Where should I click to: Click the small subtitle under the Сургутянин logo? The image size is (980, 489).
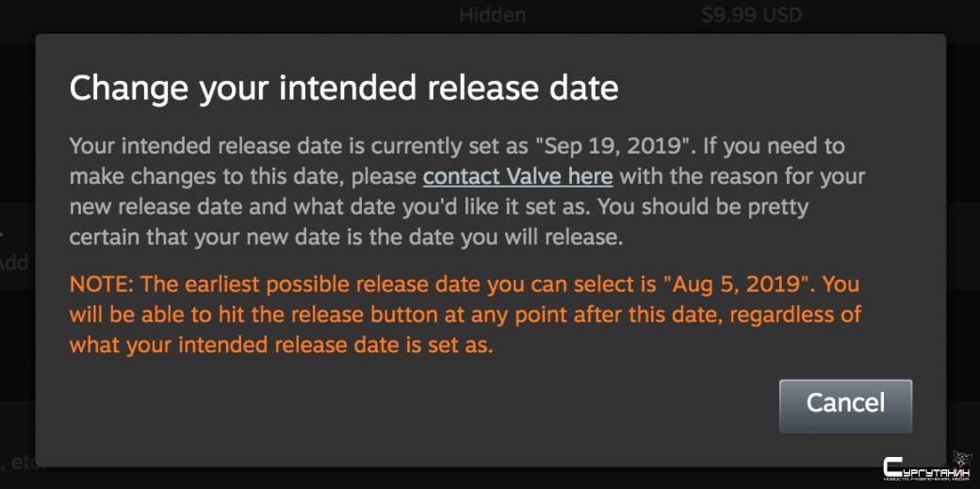coord(927,479)
